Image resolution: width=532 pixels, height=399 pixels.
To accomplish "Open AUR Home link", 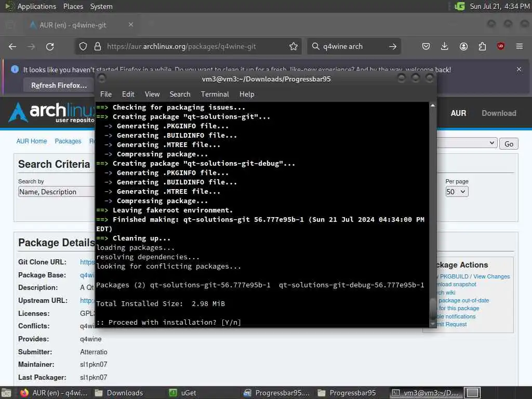I will coord(32,141).
